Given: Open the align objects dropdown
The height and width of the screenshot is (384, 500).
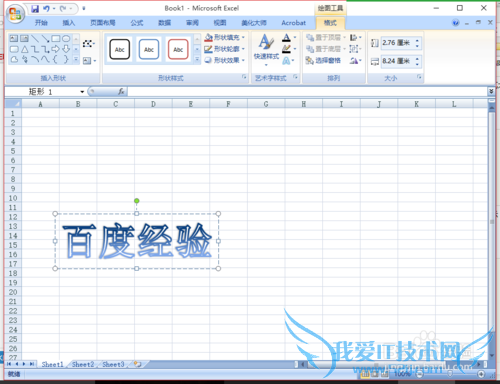Looking at the screenshot, I should click(x=356, y=37).
